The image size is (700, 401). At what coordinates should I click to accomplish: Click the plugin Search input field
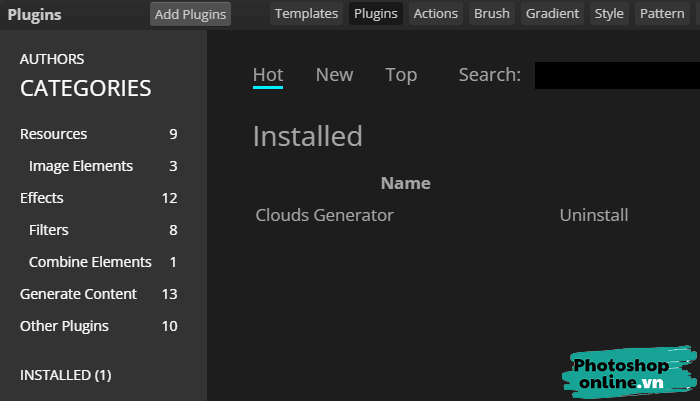pyautogui.click(x=616, y=76)
